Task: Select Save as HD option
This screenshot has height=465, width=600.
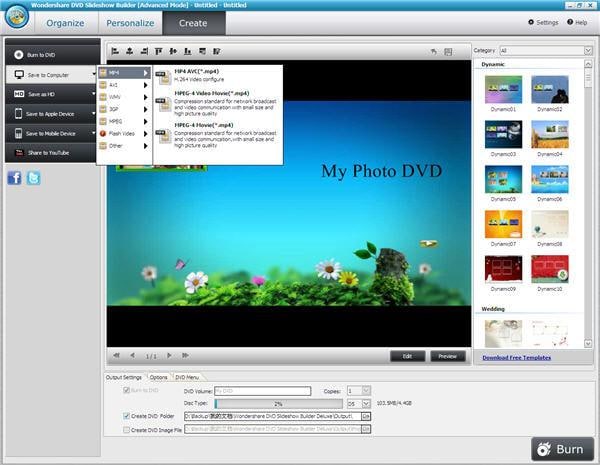Action: tap(53, 94)
